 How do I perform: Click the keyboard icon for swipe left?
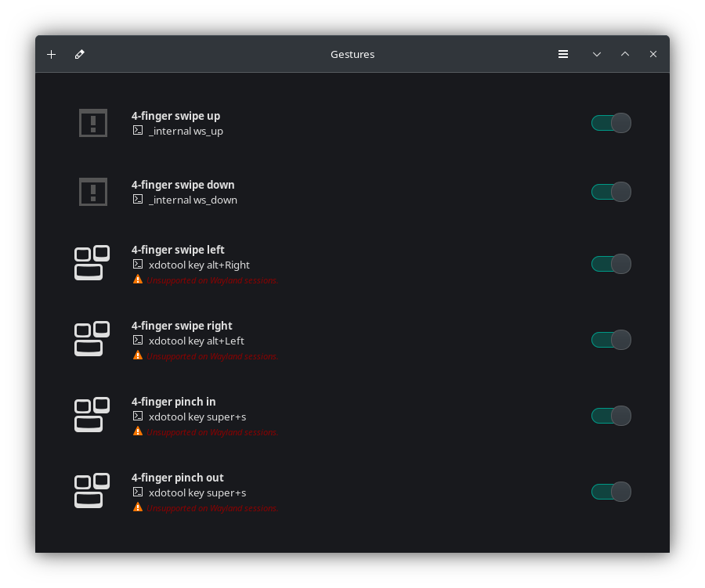92,263
